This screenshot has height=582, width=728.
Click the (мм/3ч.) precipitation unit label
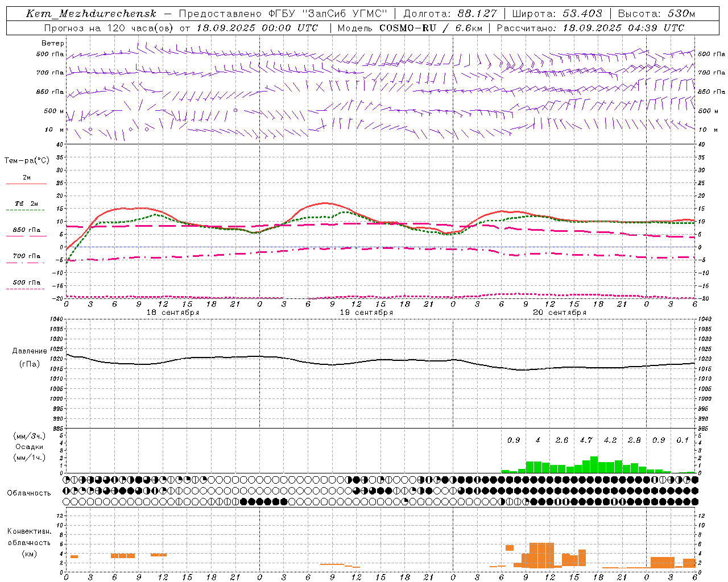tap(30, 436)
